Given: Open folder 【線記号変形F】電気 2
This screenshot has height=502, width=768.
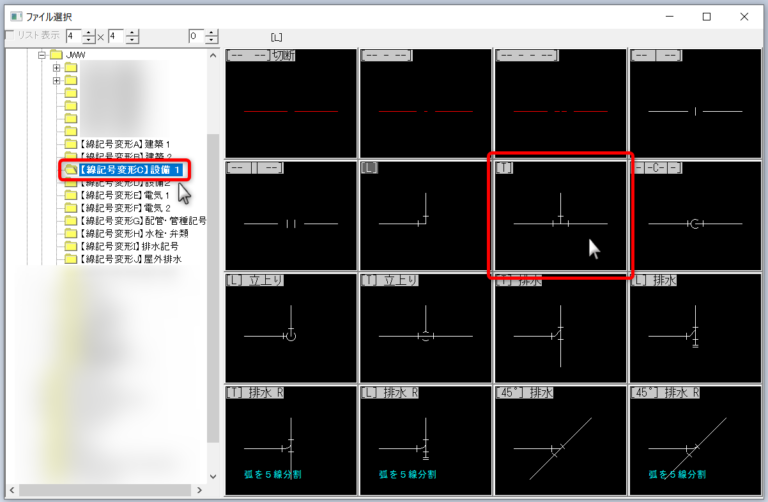Looking at the screenshot, I should (x=125, y=208).
